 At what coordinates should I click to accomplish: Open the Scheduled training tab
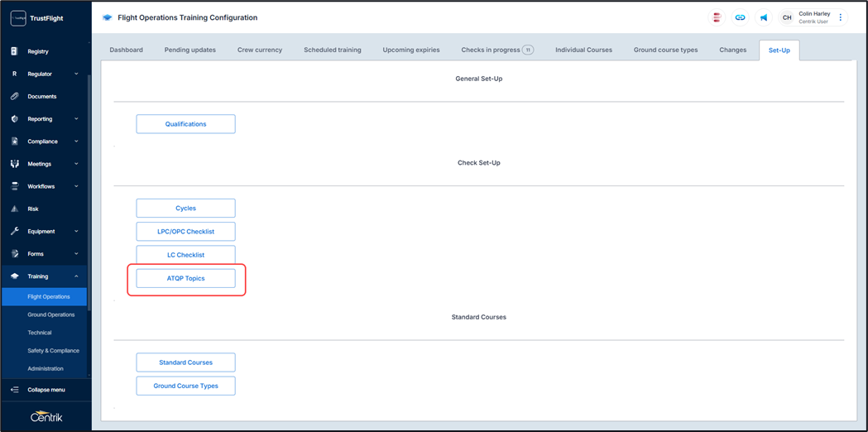click(x=332, y=50)
